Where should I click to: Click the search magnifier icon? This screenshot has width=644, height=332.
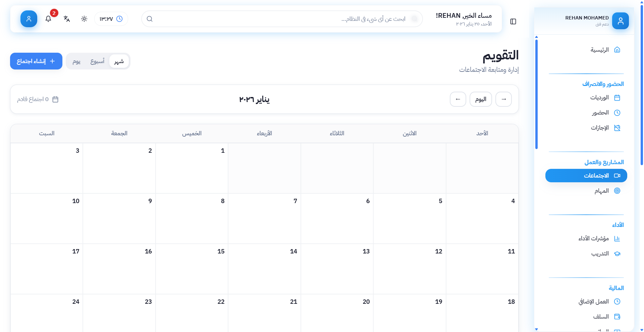(x=150, y=19)
